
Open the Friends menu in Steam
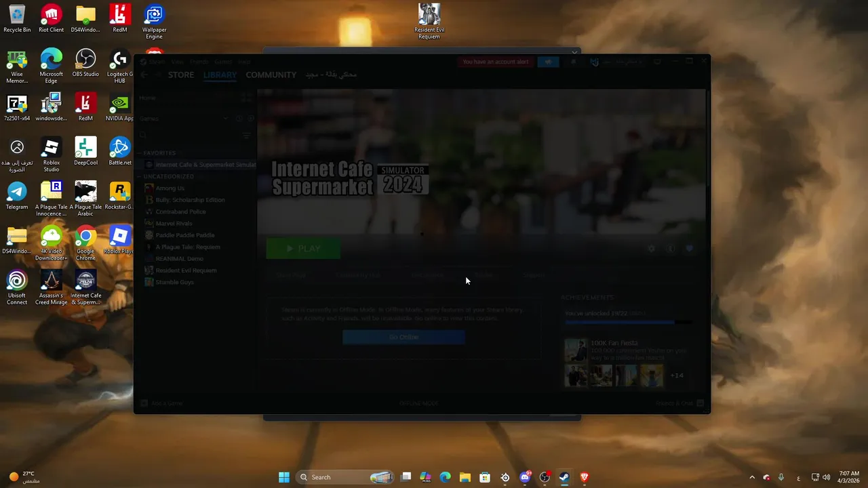click(x=199, y=62)
